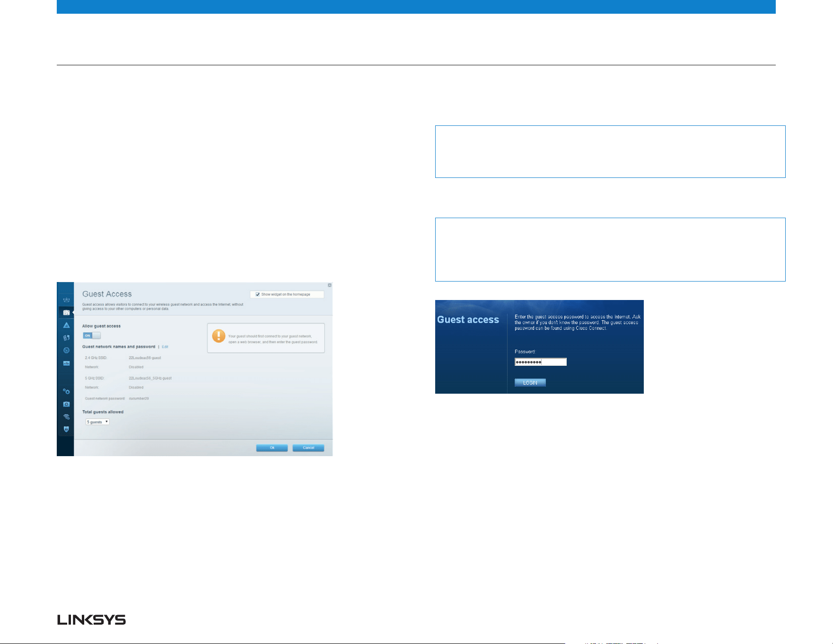Click Edit next to guest network names
This screenshot has height=644, width=833.
(x=165, y=347)
